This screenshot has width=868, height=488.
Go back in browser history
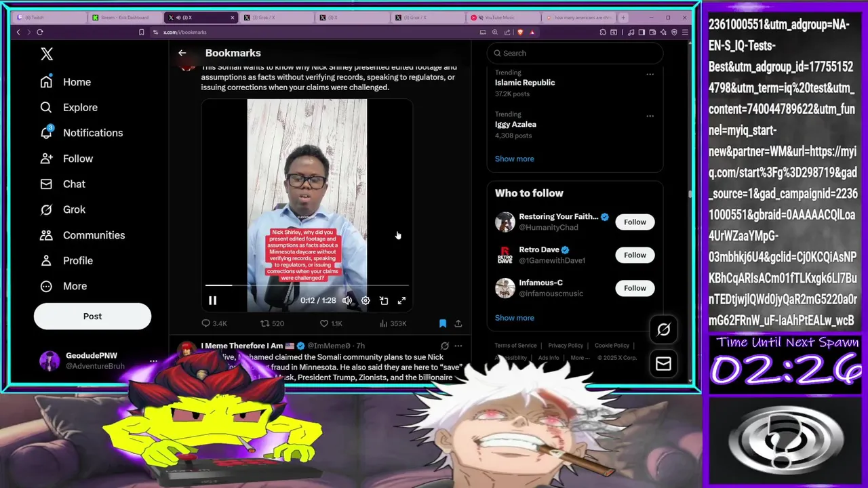(18, 32)
